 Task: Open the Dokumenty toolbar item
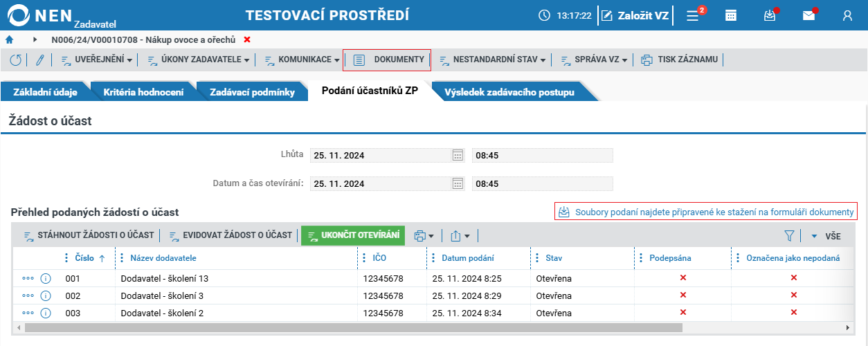pos(388,60)
